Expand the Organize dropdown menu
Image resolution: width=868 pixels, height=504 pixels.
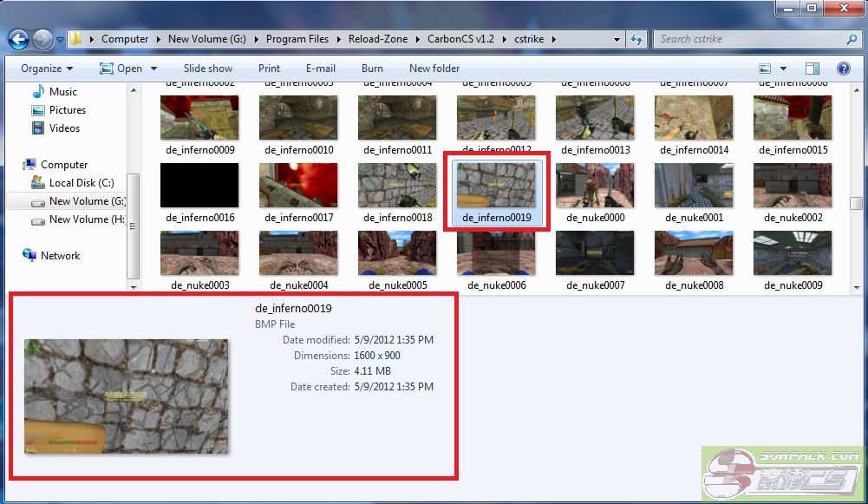[47, 69]
